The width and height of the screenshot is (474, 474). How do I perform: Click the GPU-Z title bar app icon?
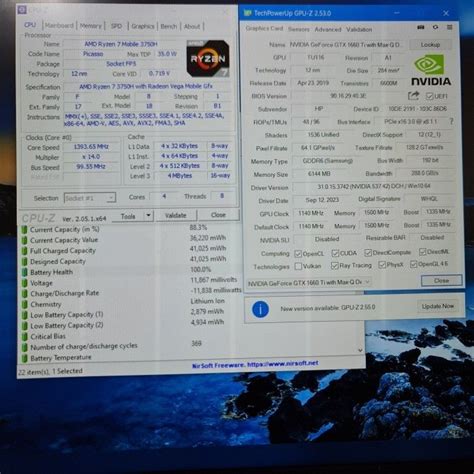[247, 13]
